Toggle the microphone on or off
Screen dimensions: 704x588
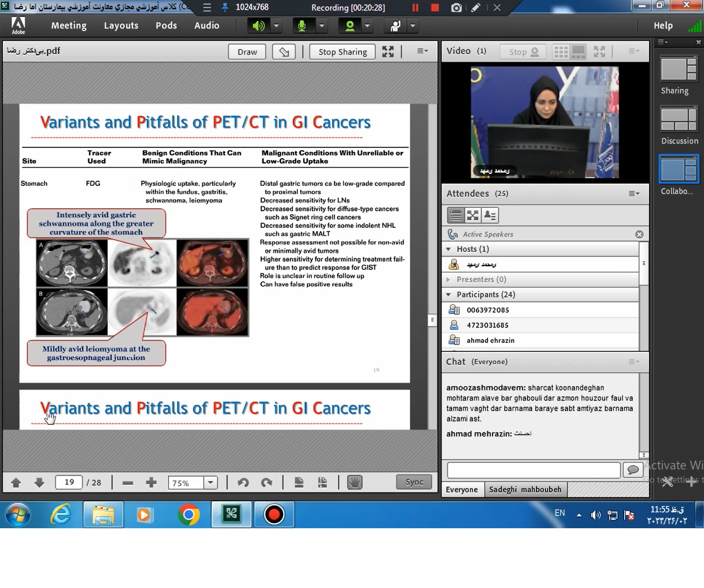click(x=302, y=26)
